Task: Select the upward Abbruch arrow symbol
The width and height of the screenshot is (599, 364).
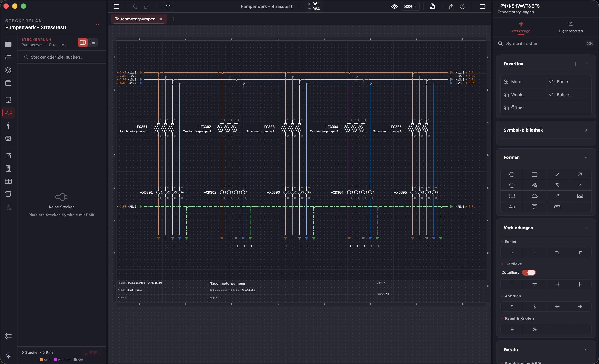Action: pos(512,307)
